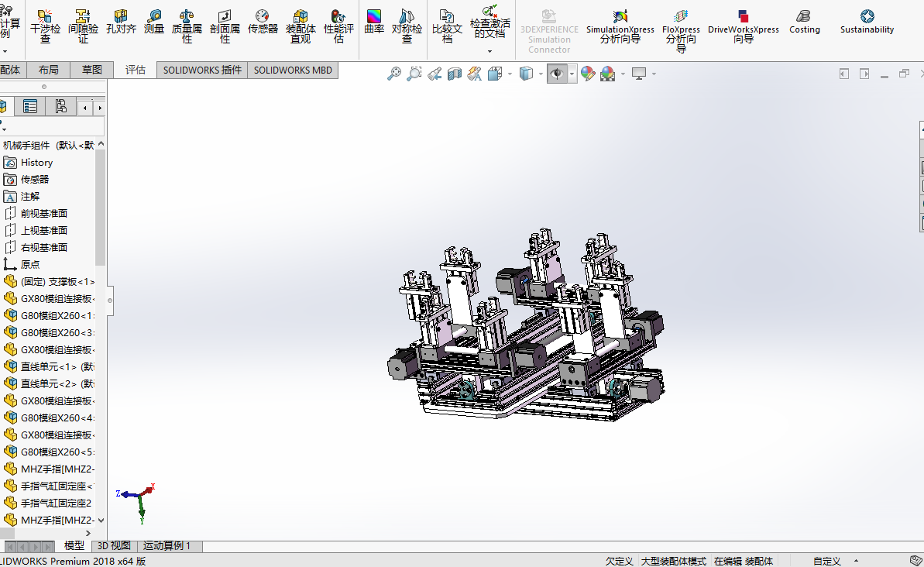
Task: Open the ConfigurationManager panel tab
Action: coord(60,107)
